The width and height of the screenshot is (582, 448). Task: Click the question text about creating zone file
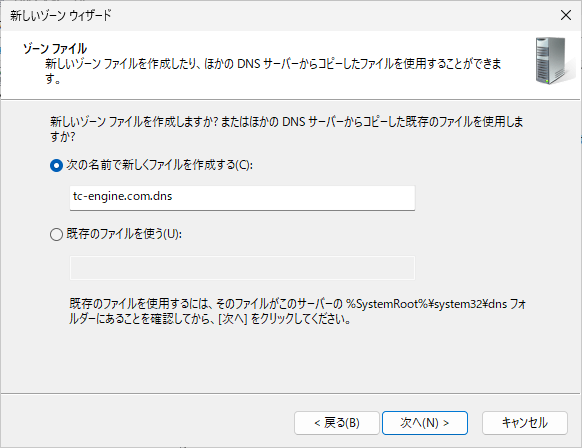tap(287, 129)
